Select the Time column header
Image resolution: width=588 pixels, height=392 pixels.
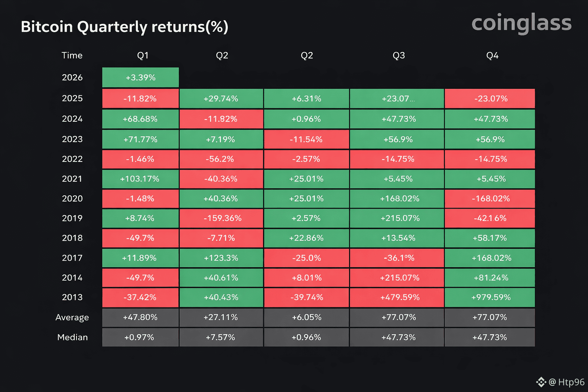(72, 56)
